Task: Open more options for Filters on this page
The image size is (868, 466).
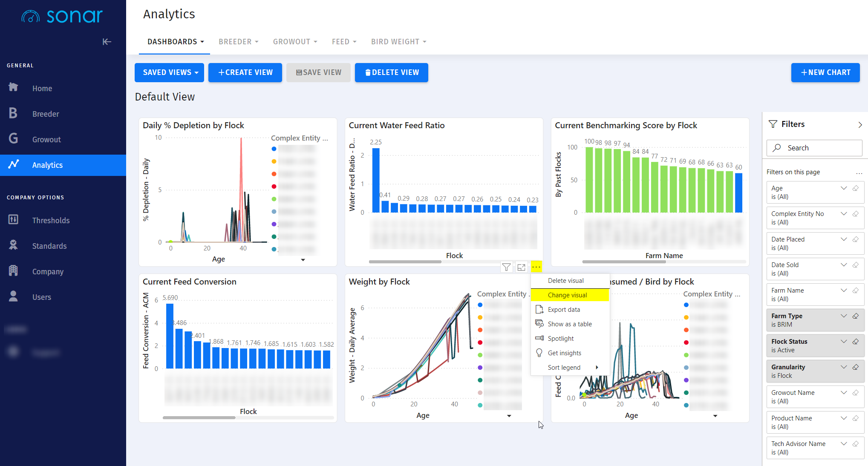Action: (x=859, y=173)
